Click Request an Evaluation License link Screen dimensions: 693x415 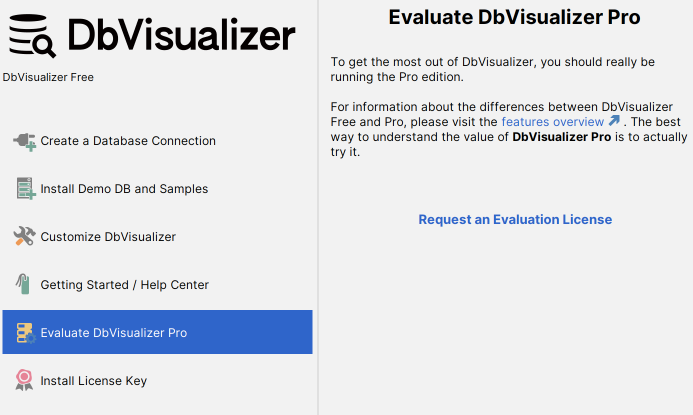point(515,219)
